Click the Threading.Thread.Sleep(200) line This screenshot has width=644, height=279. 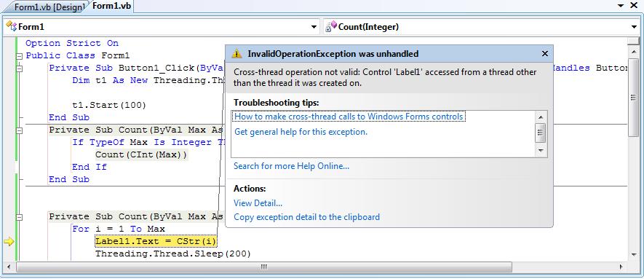pyautogui.click(x=173, y=254)
